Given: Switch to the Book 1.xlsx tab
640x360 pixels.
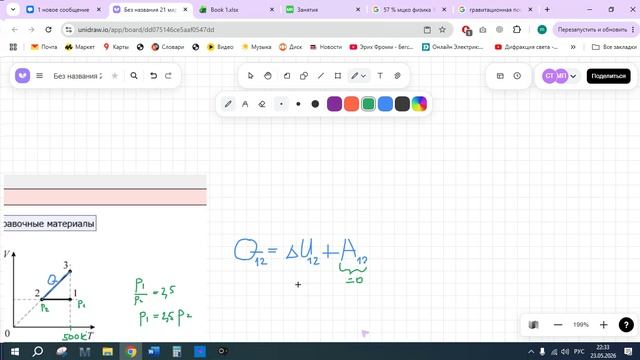Looking at the screenshot, I should tap(237, 9).
